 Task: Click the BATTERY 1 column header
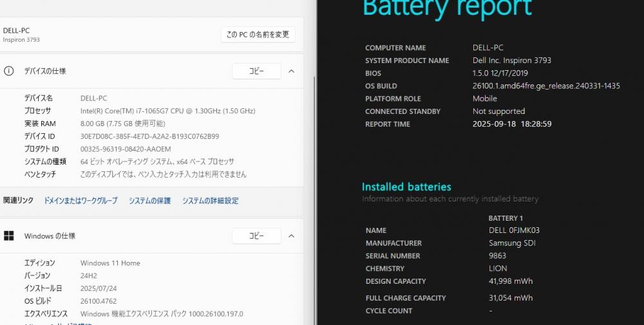point(506,218)
